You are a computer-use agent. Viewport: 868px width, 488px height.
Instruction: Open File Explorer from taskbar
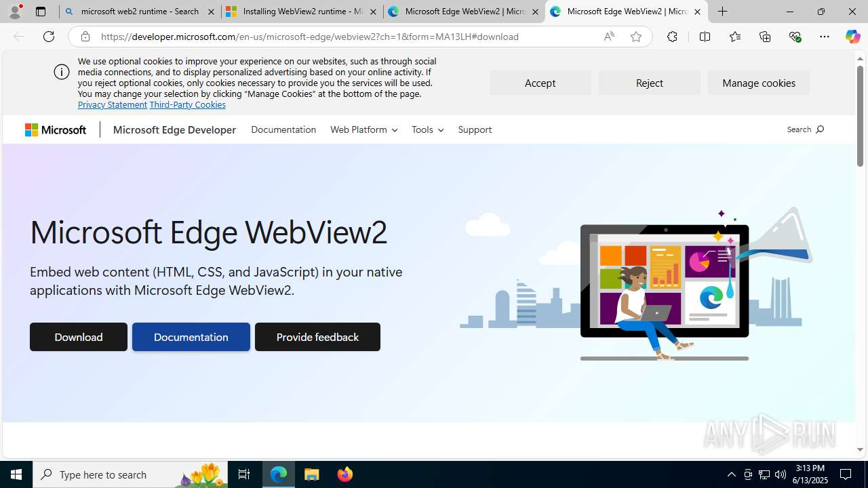tap(312, 474)
